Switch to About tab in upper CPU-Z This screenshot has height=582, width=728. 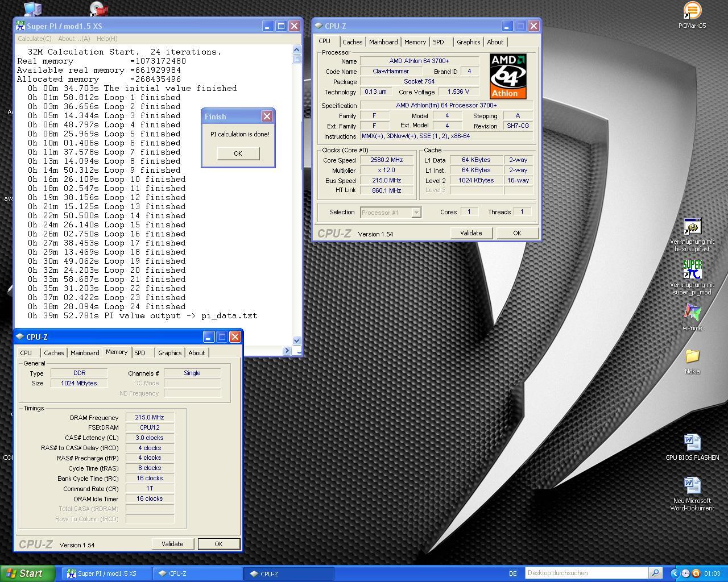coord(495,42)
